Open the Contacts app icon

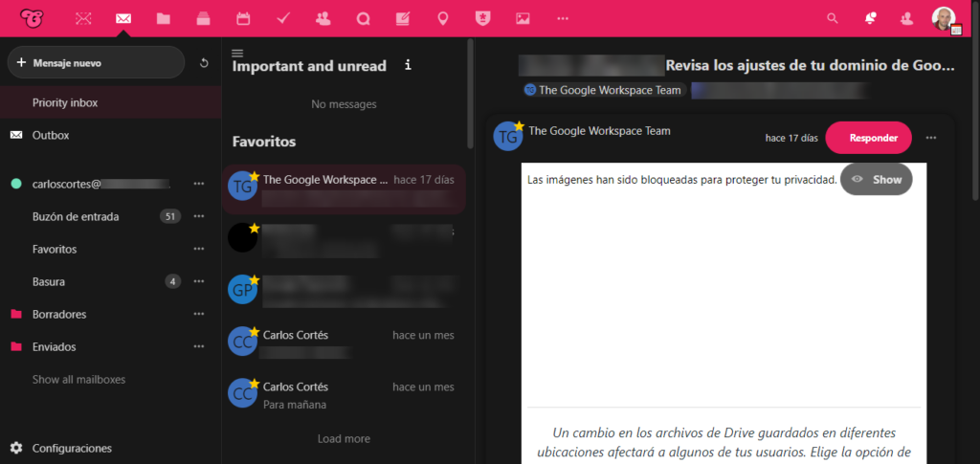tap(323, 19)
